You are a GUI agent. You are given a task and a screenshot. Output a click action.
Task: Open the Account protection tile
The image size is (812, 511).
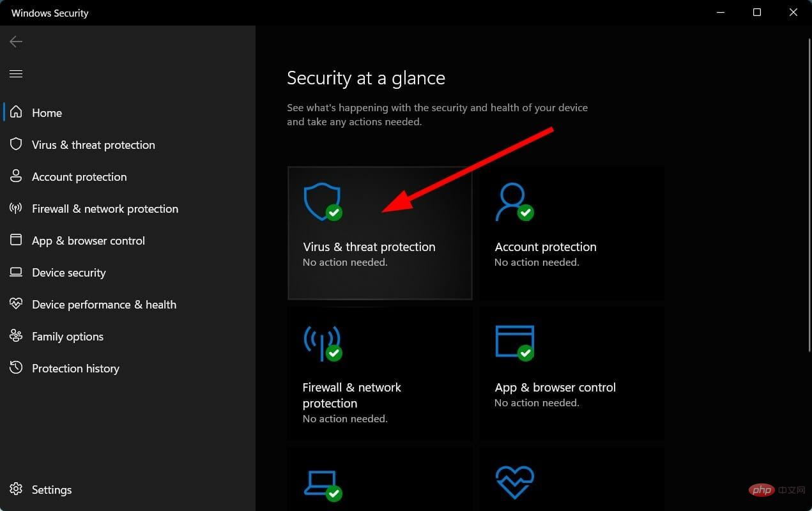click(571, 233)
